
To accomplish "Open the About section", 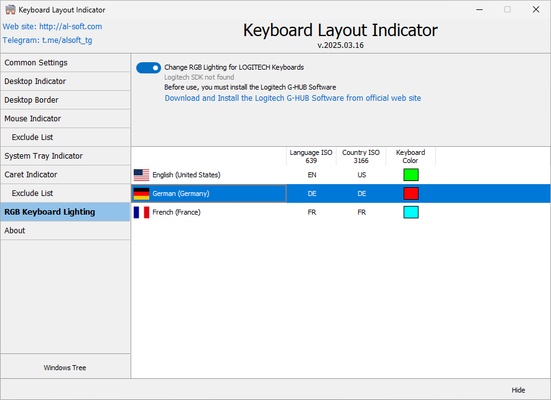I will tap(65, 230).
